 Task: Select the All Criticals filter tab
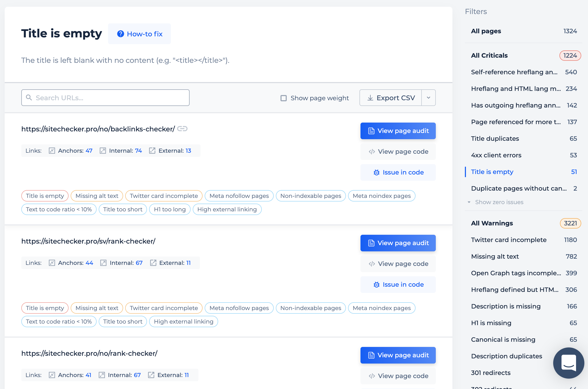click(489, 55)
